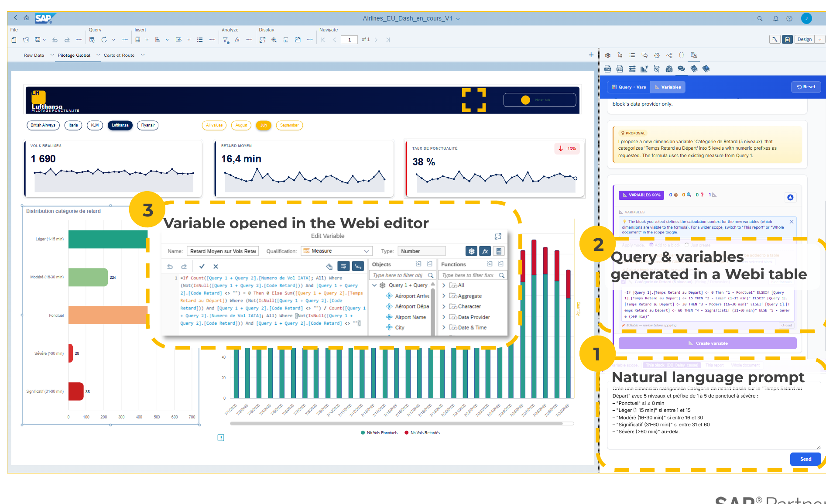Screen dimensions: 826x504
Task: Click the variable Name input field
Action: point(223,251)
